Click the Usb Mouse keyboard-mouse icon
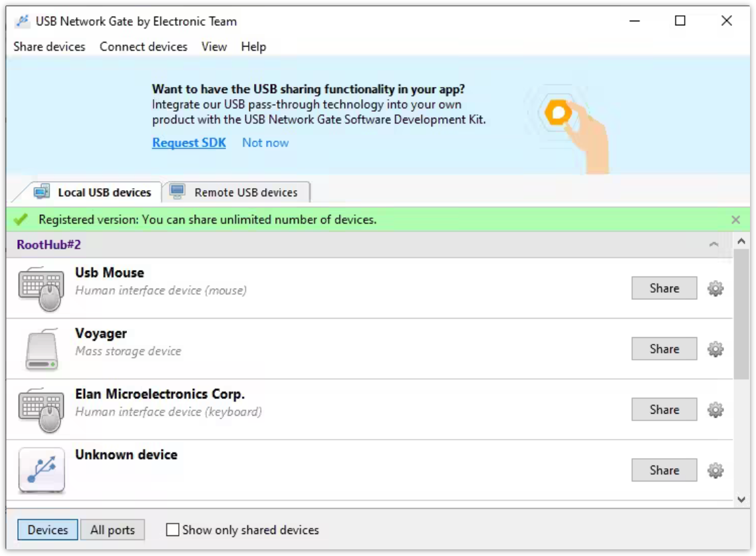 41,289
